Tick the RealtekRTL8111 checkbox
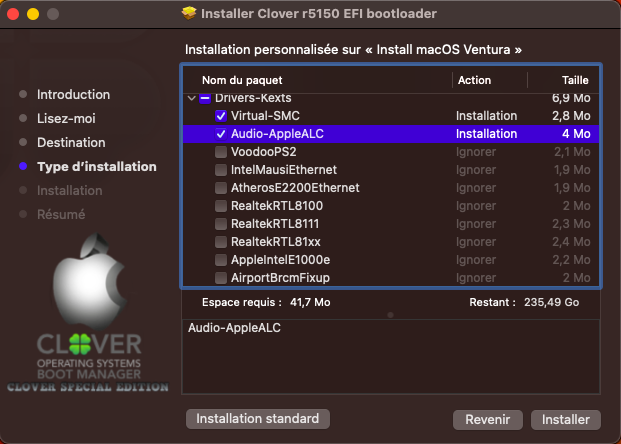The width and height of the screenshot is (621, 444). (221, 224)
